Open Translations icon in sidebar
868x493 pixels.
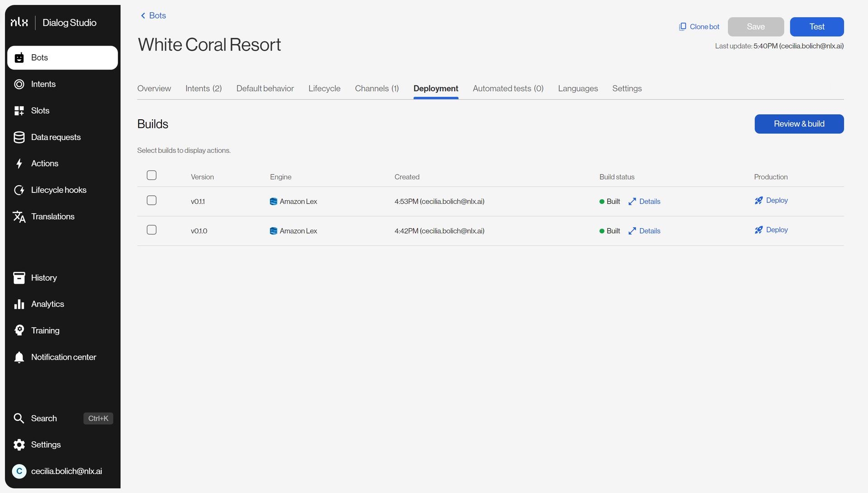19,217
